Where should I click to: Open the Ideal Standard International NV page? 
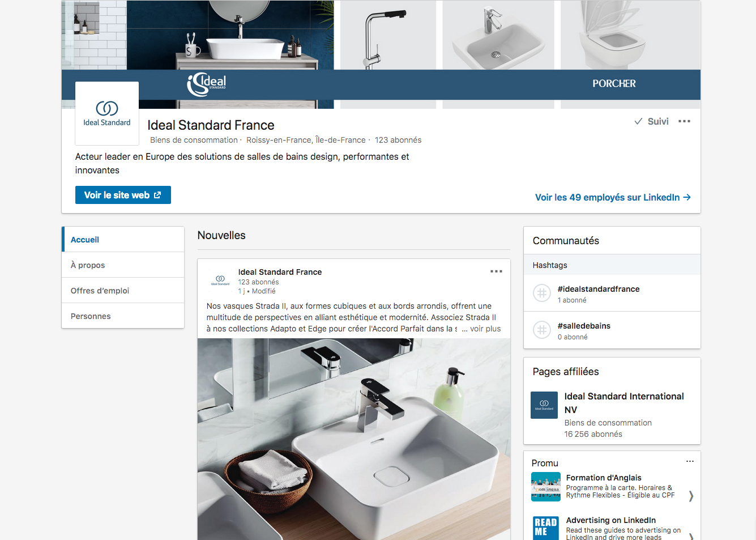click(x=624, y=403)
